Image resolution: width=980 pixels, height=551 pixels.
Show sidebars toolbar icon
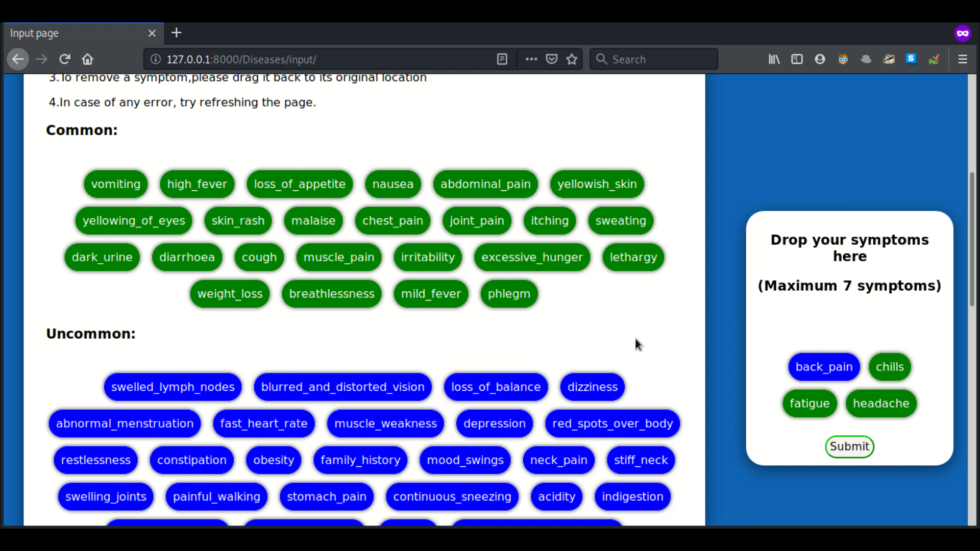[x=797, y=59]
